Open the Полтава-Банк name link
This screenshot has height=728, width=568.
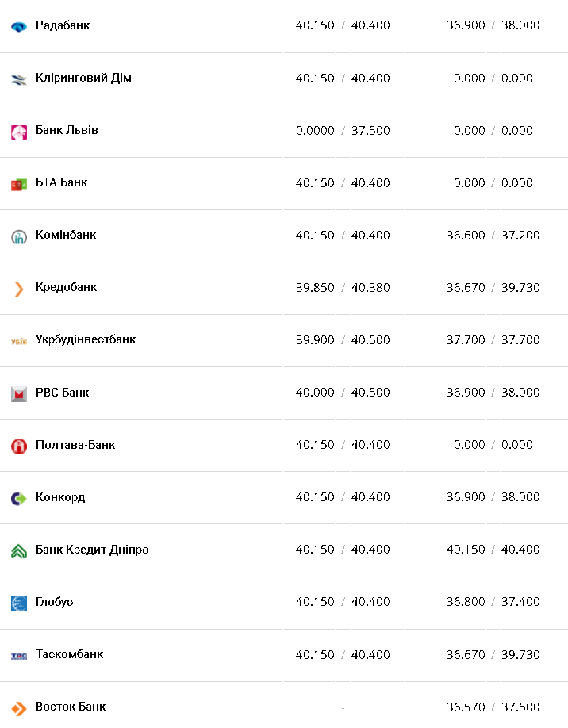click(x=75, y=444)
